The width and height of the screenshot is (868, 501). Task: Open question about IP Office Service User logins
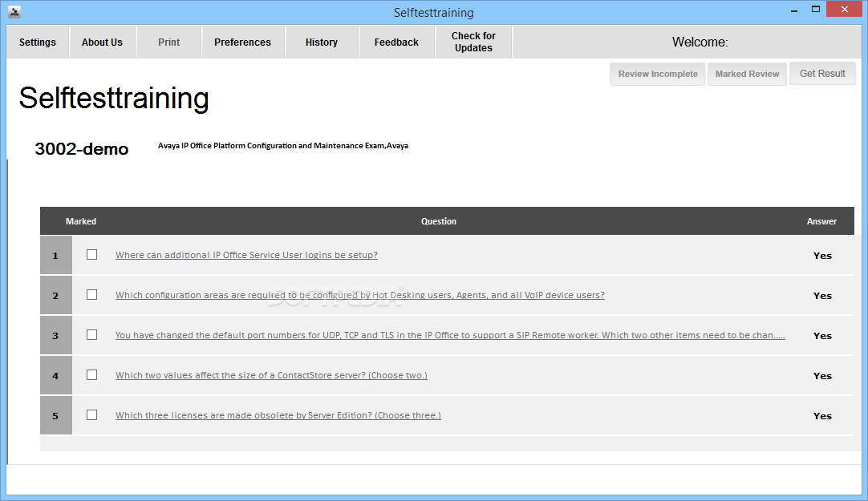pyautogui.click(x=246, y=255)
